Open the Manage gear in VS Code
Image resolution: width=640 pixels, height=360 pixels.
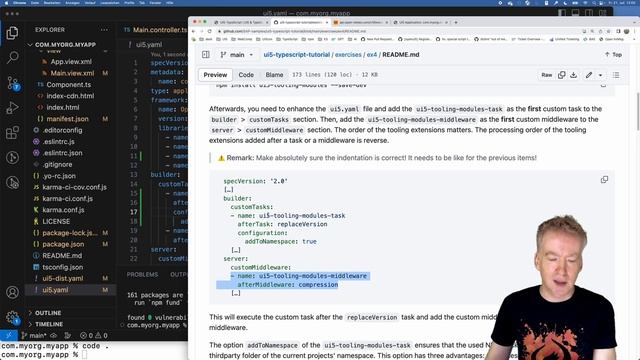coord(12,317)
